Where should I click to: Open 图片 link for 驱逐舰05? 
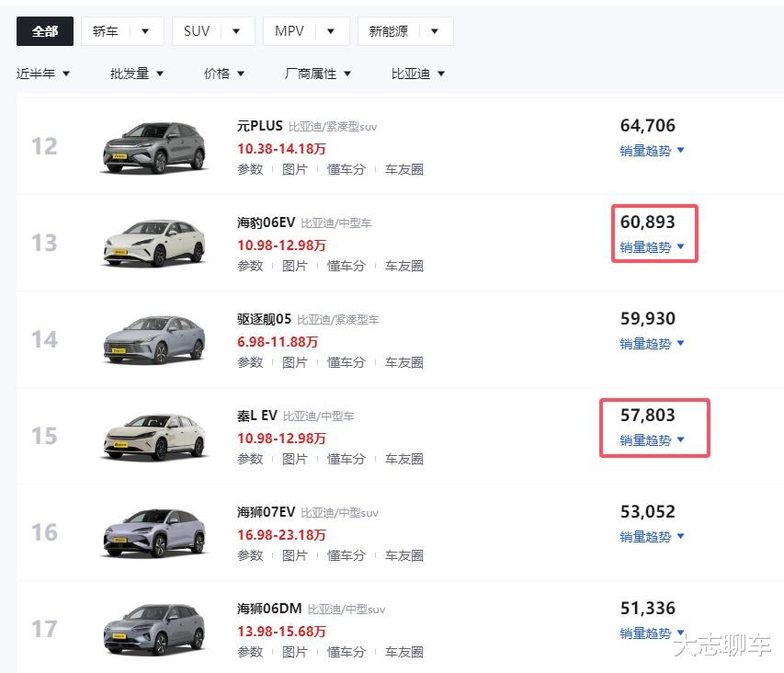point(295,362)
